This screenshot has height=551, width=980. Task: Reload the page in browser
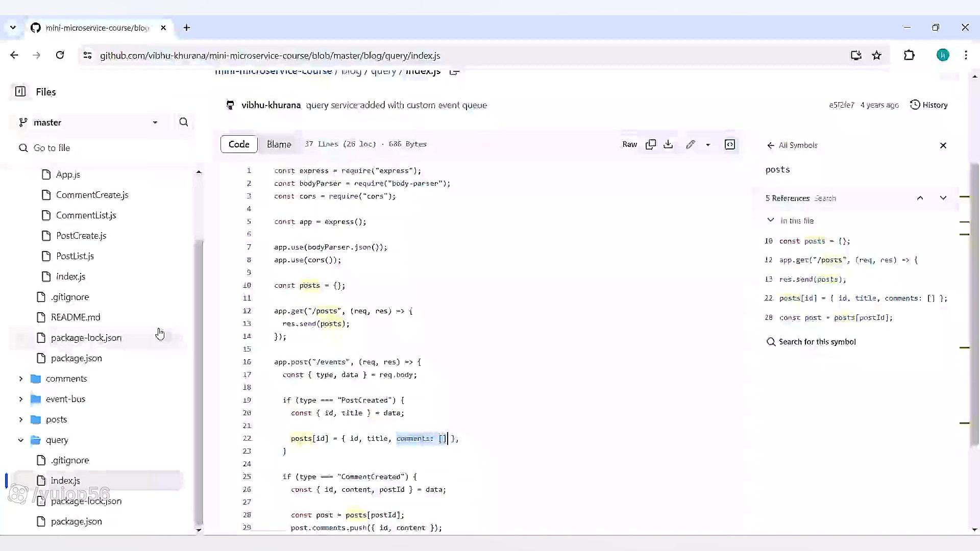point(60,55)
